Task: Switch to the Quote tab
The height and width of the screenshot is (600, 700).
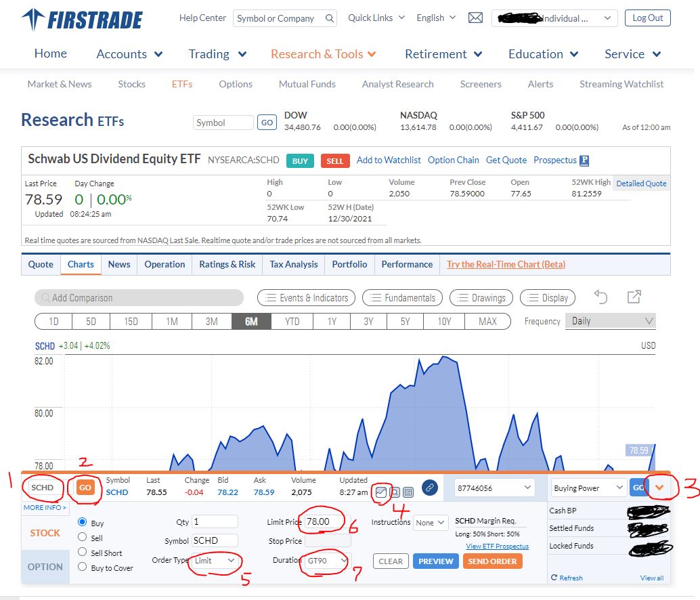Action: pyautogui.click(x=41, y=264)
